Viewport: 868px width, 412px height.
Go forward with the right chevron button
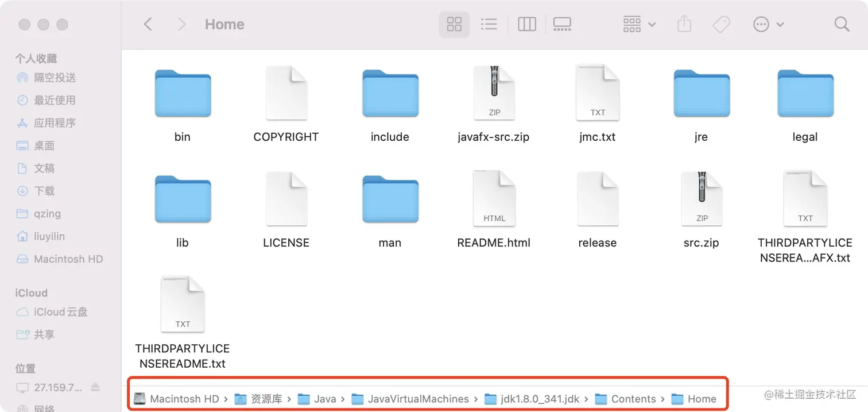[x=181, y=24]
